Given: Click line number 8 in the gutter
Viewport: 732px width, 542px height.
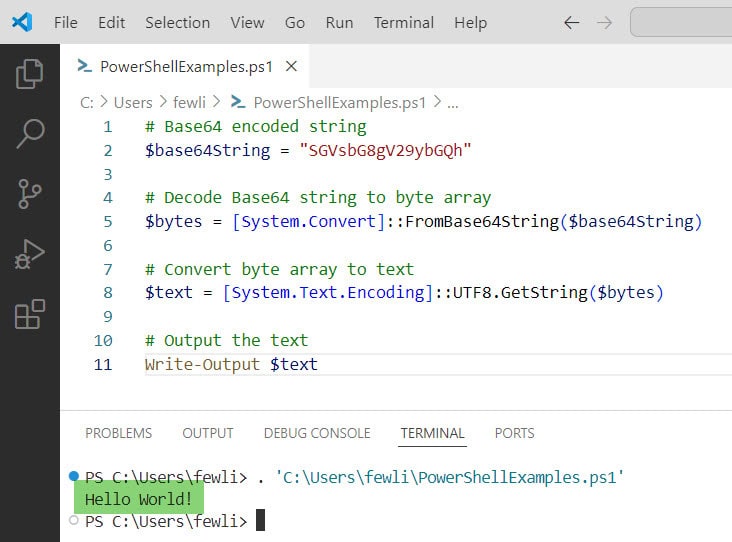Looking at the screenshot, I should [108, 293].
